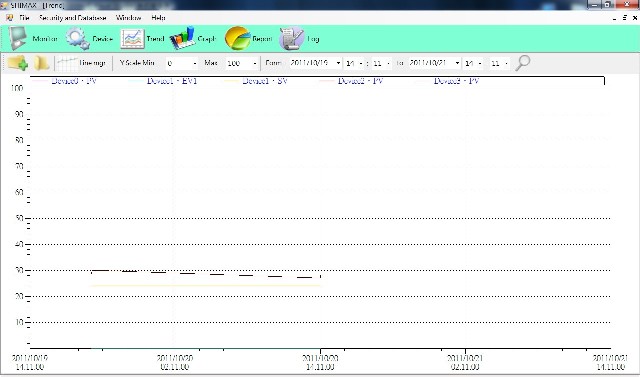
Task: Click the folder with green plus icon
Action: pos(18,63)
